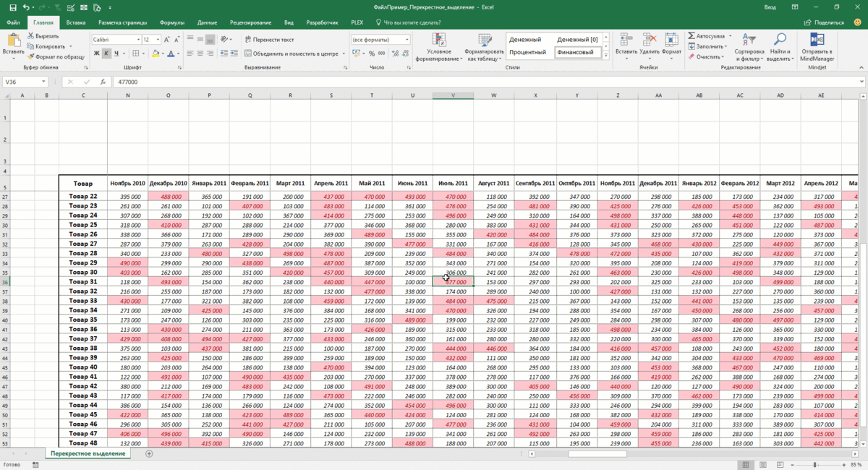Click the Fill Color paint bucket icon

coord(155,54)
